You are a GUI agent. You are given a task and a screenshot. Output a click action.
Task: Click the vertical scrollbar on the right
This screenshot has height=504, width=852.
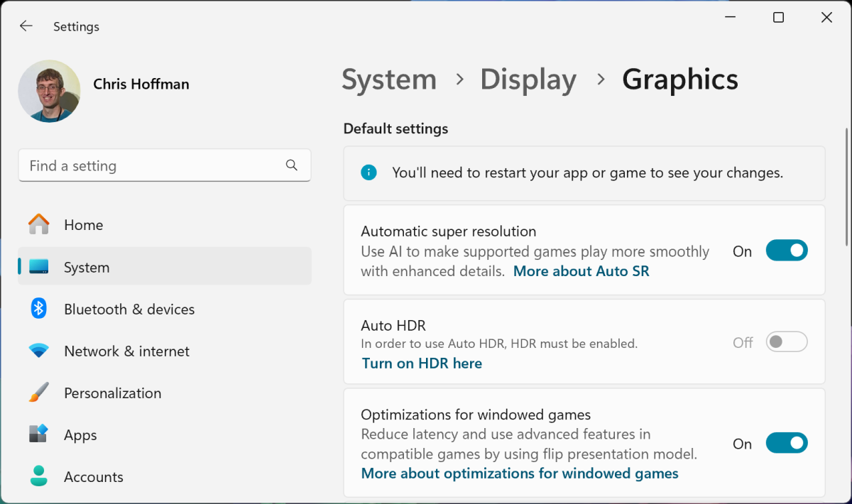pyautogui.click(x=846, y=187)
